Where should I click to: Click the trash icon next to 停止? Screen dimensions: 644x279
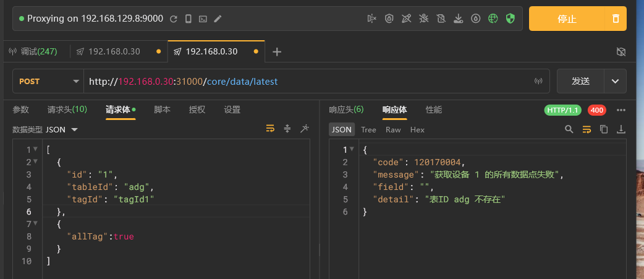coord(616,19)
